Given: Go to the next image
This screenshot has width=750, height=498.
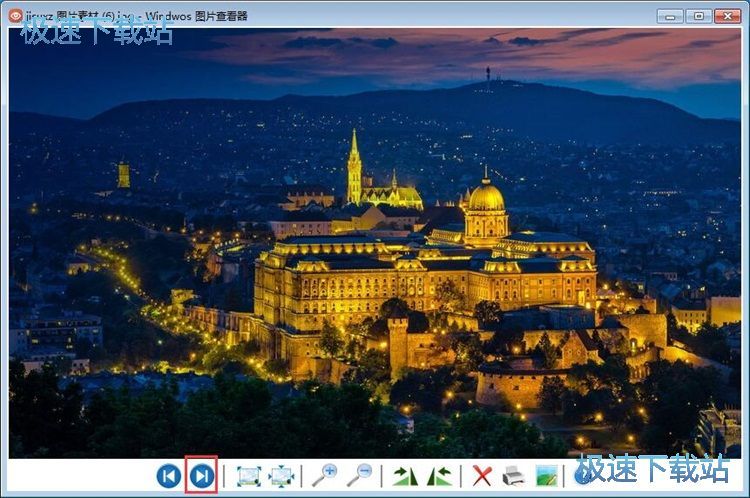Looking at the screenshot, I should (202, 476).
